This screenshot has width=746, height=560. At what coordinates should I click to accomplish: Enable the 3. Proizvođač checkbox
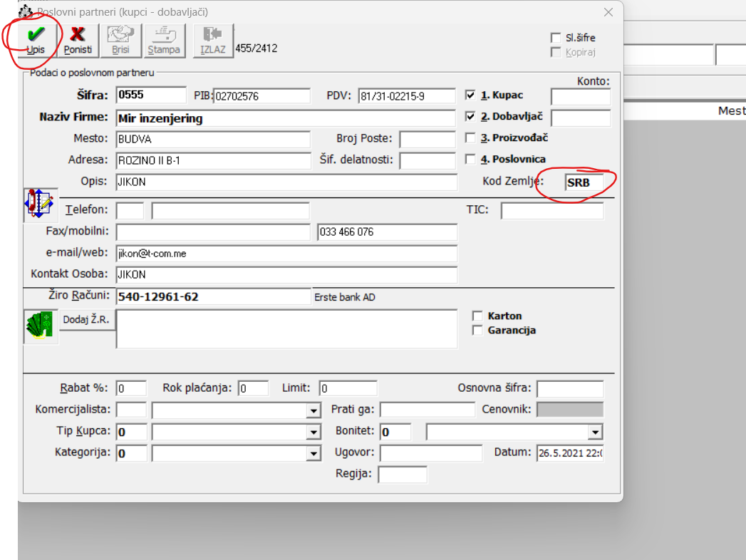tap(470, 138)
